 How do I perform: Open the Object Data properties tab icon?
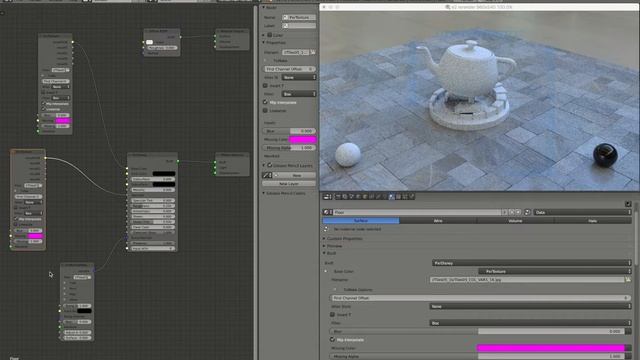pos(384,197)
